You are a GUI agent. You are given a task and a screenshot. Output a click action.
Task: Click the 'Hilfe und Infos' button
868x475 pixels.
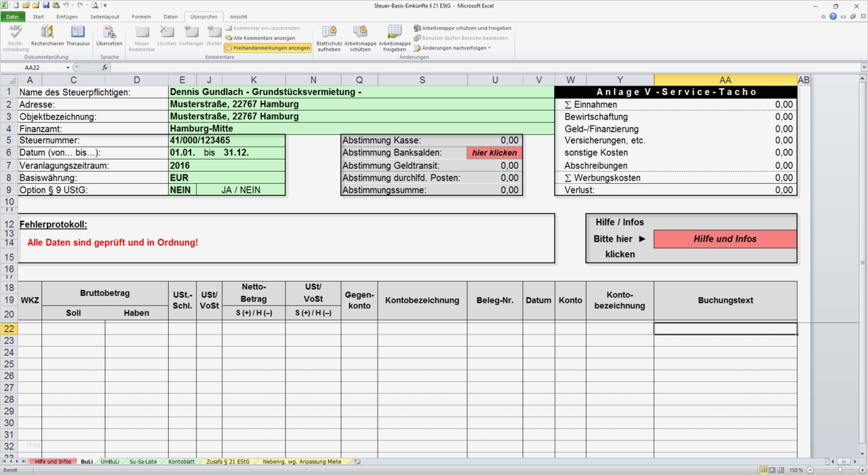(x=724, y=239)
